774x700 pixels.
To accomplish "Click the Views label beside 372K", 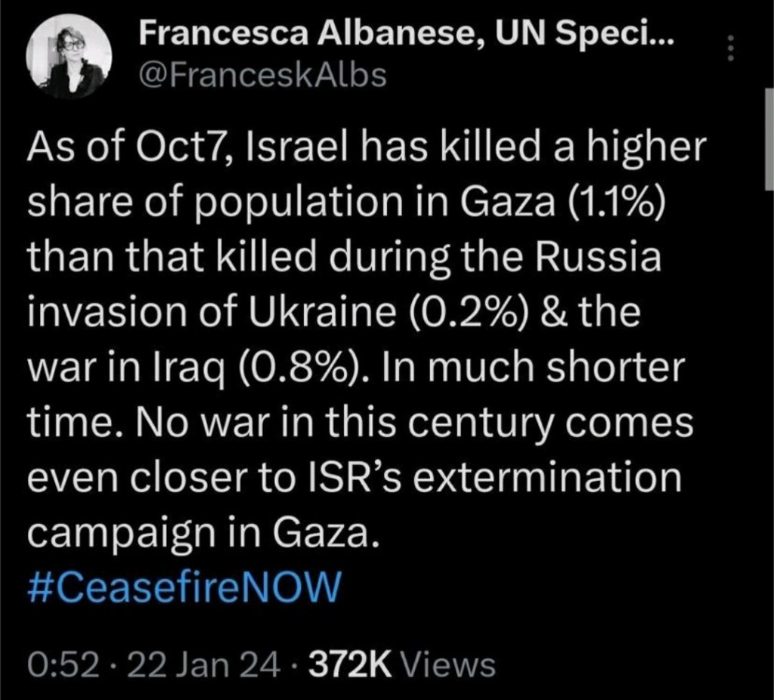I will [x=449, y=665].
